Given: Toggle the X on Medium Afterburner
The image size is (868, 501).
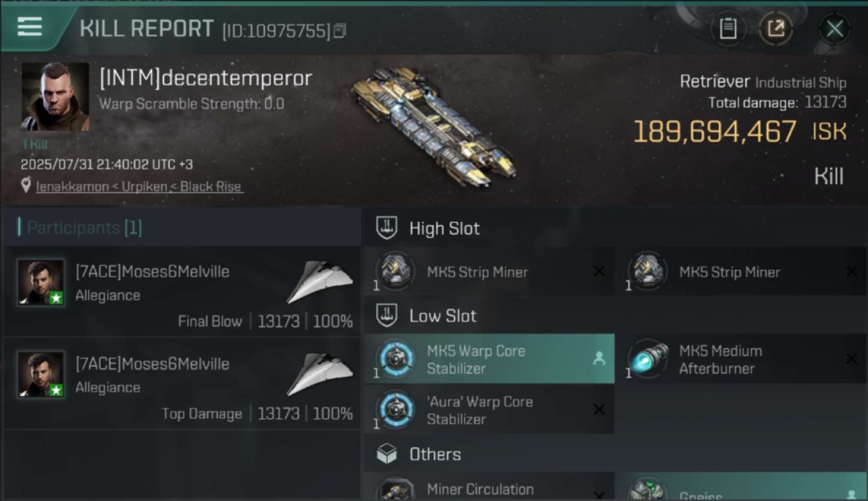Looking at the screenshot, I should click(851, 359).
